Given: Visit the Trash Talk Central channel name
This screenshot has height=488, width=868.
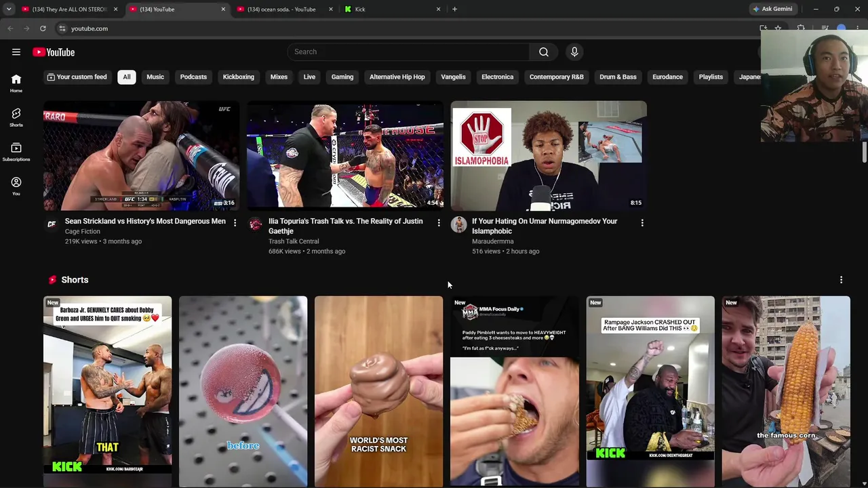Looking at the screenshot, I should pyautogui.click(x=294, y=241).
